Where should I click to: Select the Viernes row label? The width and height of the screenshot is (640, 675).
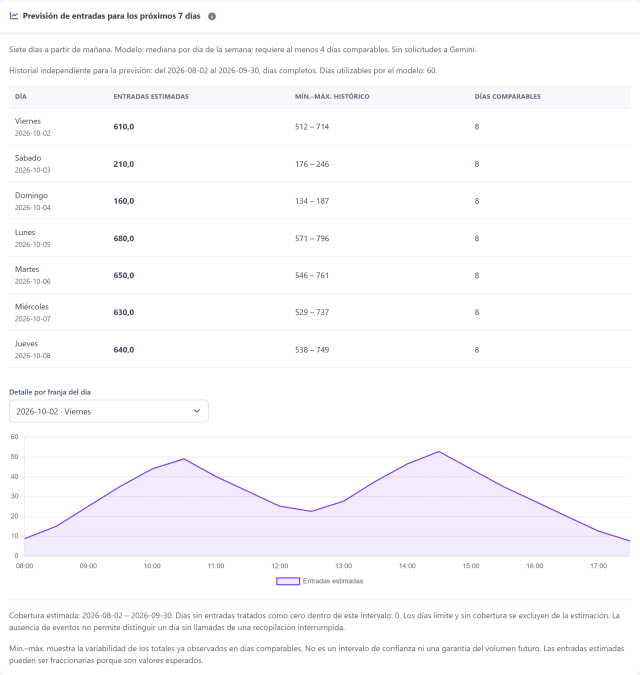click(28, 121)
